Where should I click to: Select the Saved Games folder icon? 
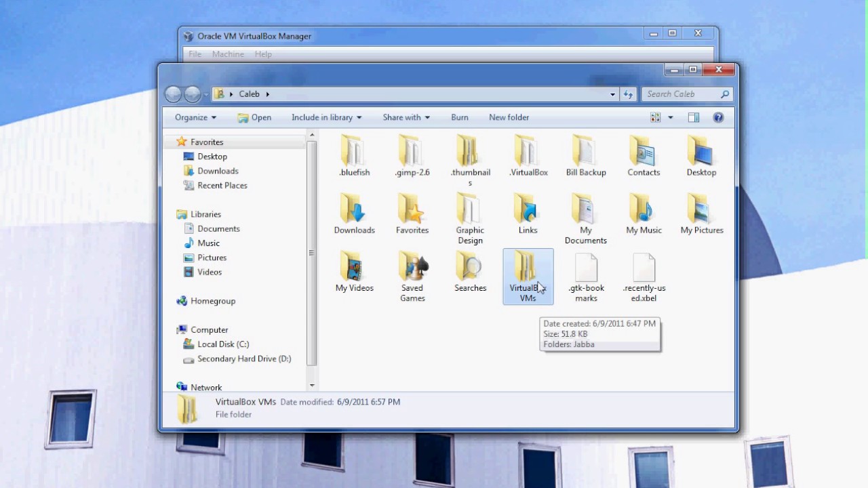tap(412, 266)
